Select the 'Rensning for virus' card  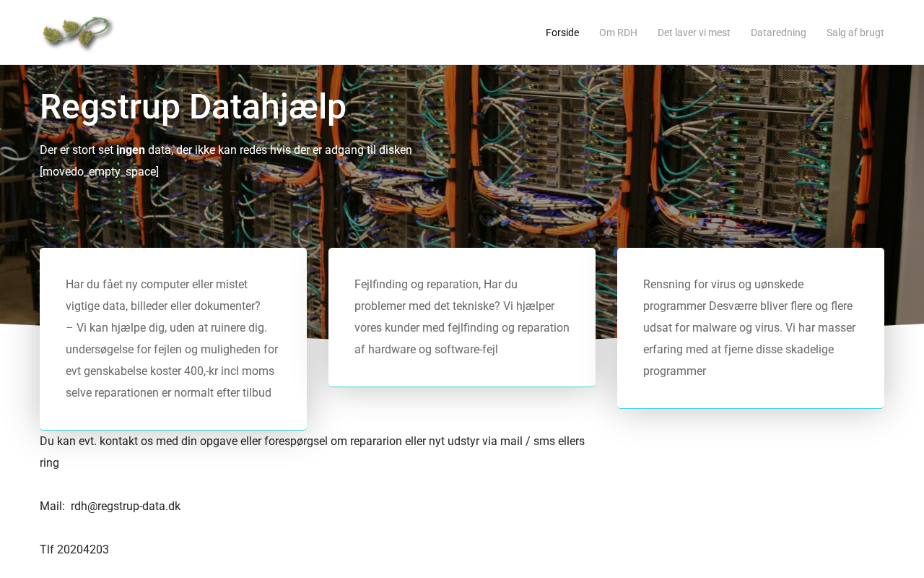tap(751, 328)
